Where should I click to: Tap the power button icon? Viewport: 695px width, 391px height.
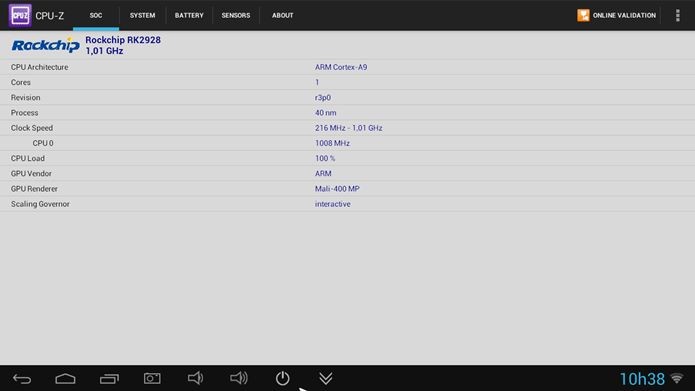pyautogui.click(x=282, y=378)
